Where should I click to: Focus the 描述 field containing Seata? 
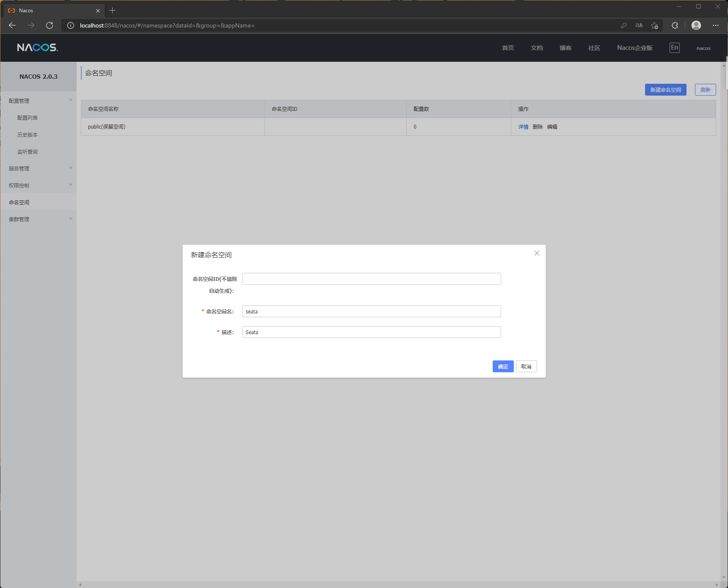(x=372, y=332)
